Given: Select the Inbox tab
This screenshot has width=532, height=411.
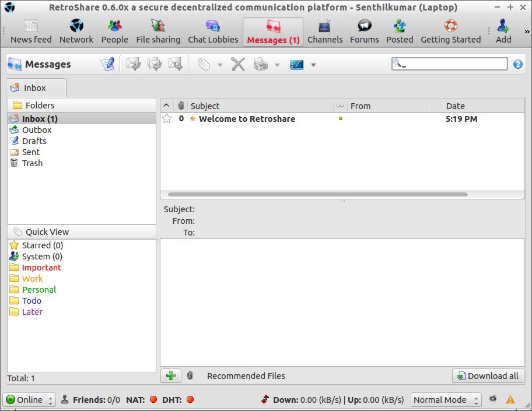Looking at the screenshot, I should pos(36,88).
